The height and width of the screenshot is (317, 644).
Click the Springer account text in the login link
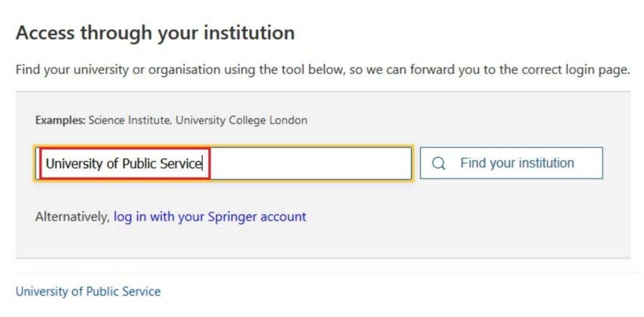click(257, 217)
